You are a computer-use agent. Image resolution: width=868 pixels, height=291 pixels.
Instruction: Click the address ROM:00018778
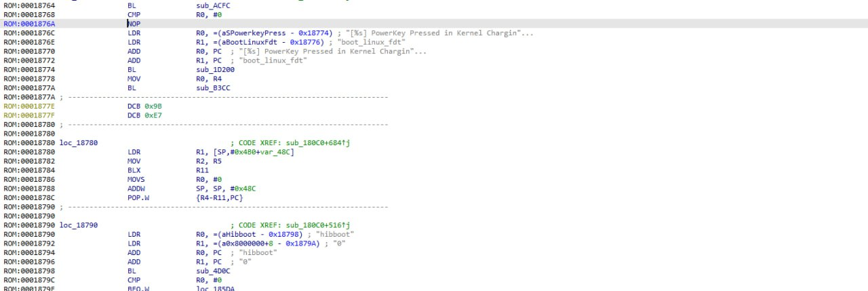pos(30,79)
